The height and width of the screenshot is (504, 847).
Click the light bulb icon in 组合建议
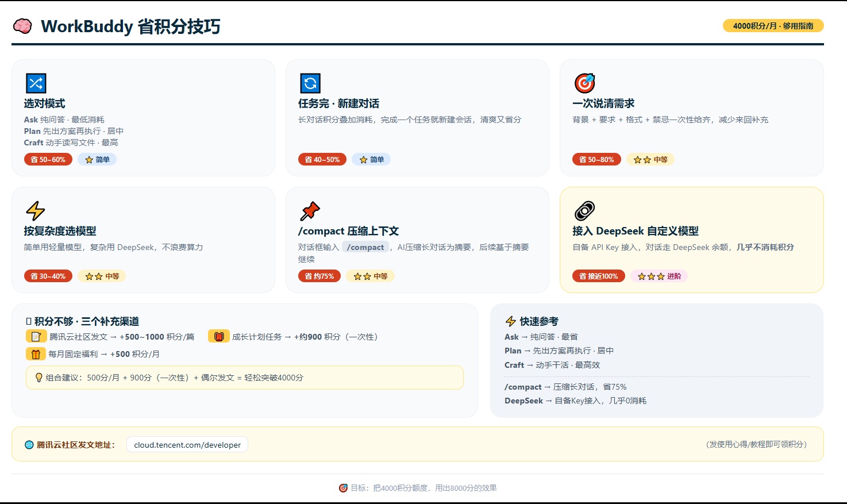(x=39, y=378)
